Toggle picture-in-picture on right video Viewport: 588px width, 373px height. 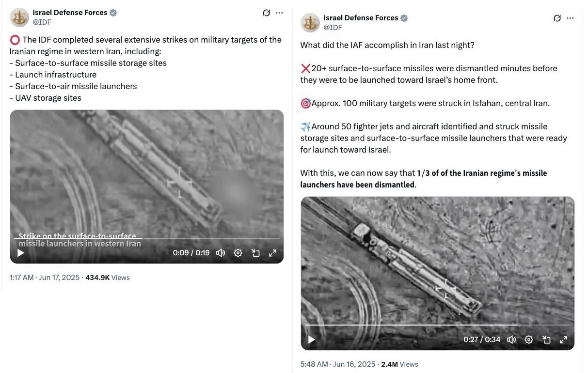pyautogui.click(x=546, y=340)
